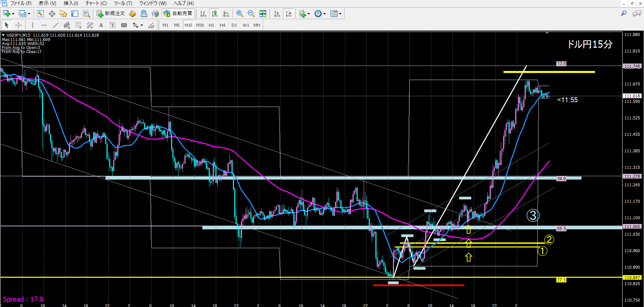
Task: Select the cursor arrow tool
Action: [7, 25]
